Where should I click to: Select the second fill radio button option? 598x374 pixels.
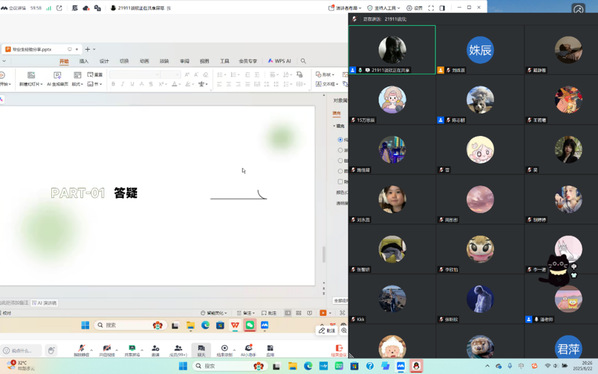340,150
